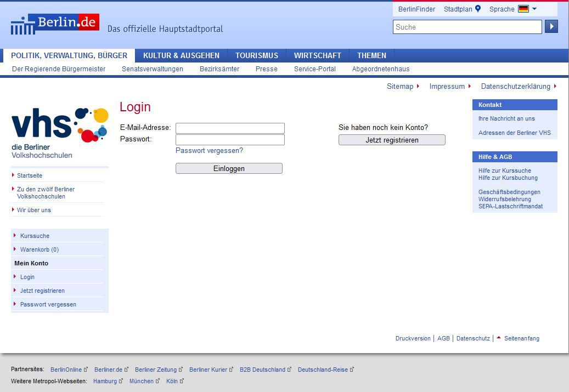Open Hilfe zur Kurssuche link
Viewport: 569px width, 392px height.
[505, 171]
